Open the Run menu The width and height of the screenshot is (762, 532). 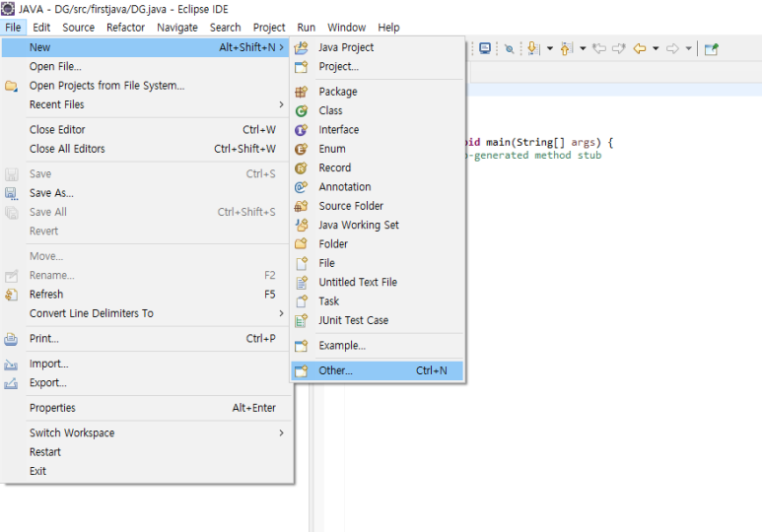tap(307, 28)
